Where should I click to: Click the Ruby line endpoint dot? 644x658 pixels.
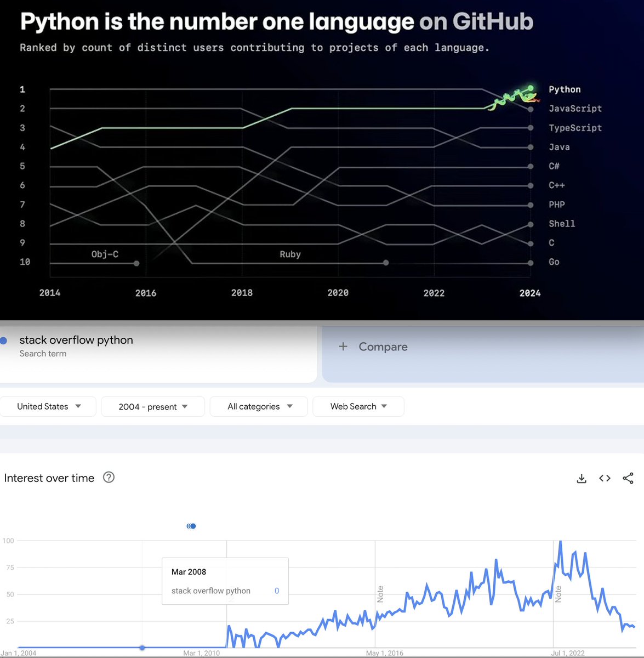coord(386,263)
